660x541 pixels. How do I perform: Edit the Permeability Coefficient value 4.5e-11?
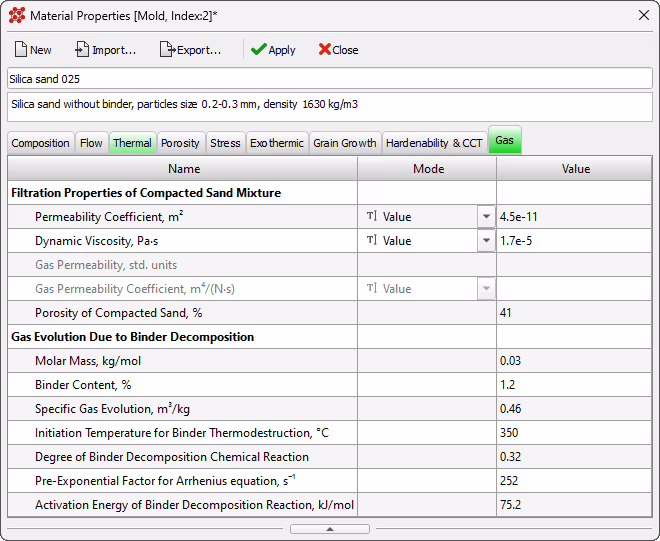point(574,217)
